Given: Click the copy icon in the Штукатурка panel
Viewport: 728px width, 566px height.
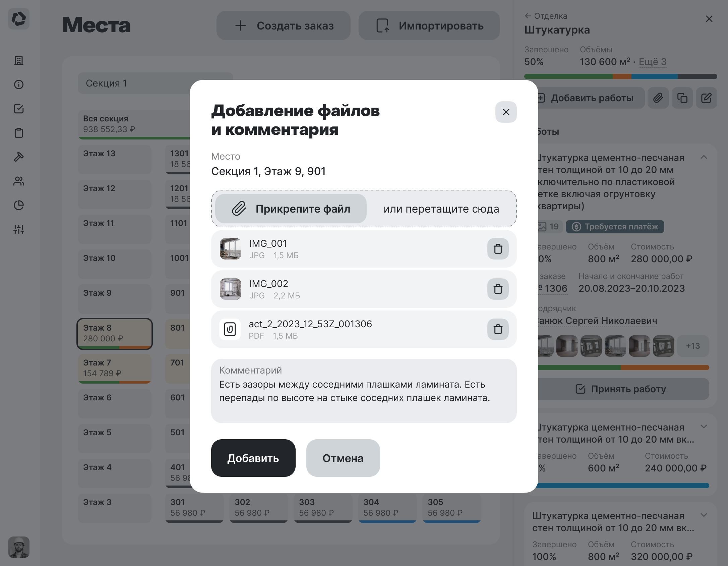Looking at the screenshot, I should [682, 98].
